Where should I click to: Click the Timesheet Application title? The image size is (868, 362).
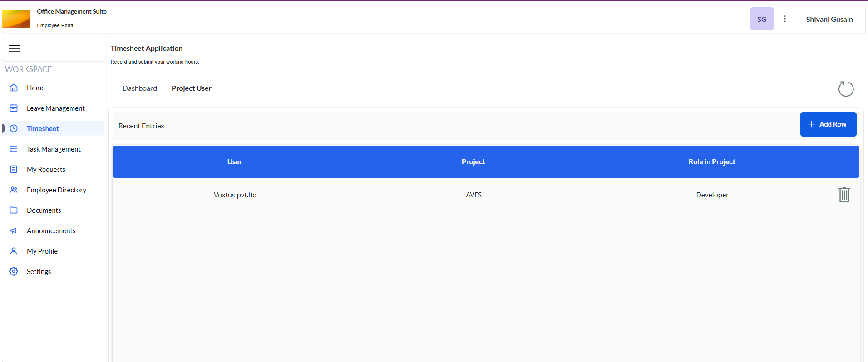pyautogui.click(x=147, y=48)
